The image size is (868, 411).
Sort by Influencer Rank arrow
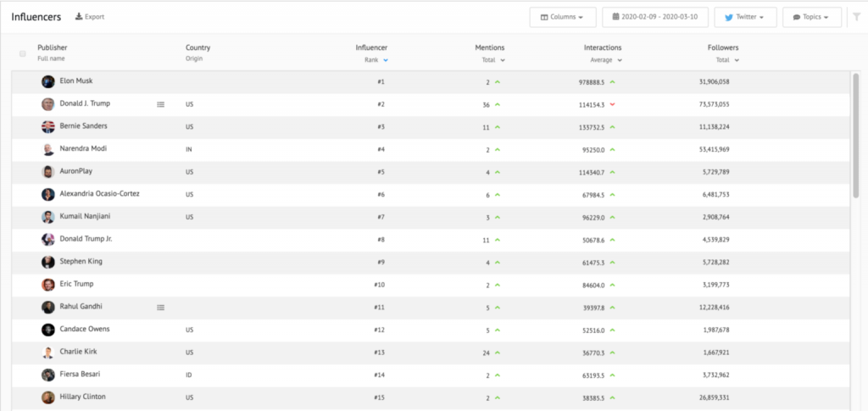(x=386, y=59)
